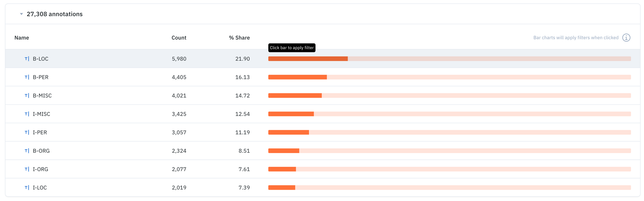Select the I-LOC annotation row label
This screenshot has width=644, height=201.
(40, 187)
